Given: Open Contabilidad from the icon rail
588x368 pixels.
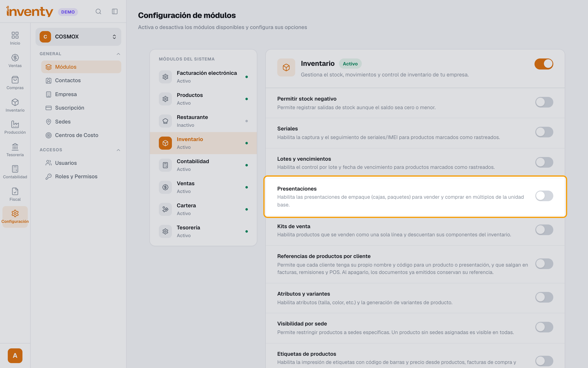Looking at the screenshot, I should tap(15, 172).
